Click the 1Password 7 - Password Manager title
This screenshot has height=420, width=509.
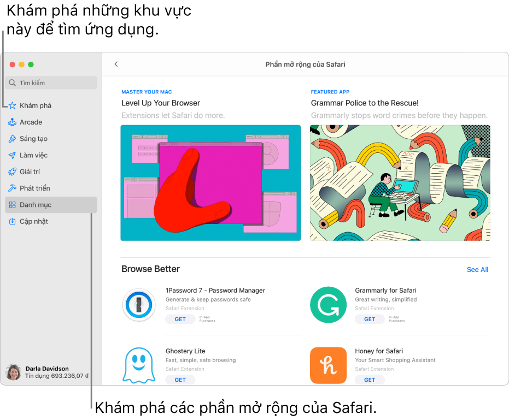coord(215,290)
